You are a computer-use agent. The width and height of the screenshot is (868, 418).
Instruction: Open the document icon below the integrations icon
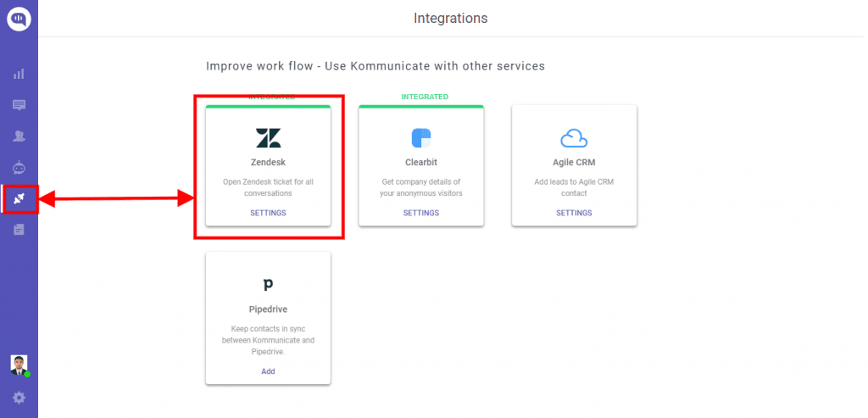pos(19,229)
